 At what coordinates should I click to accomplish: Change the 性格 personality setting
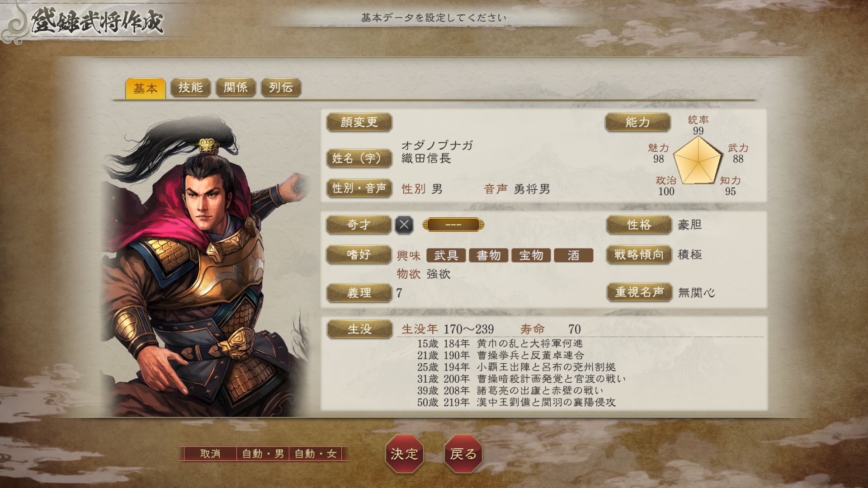point(639,225)
